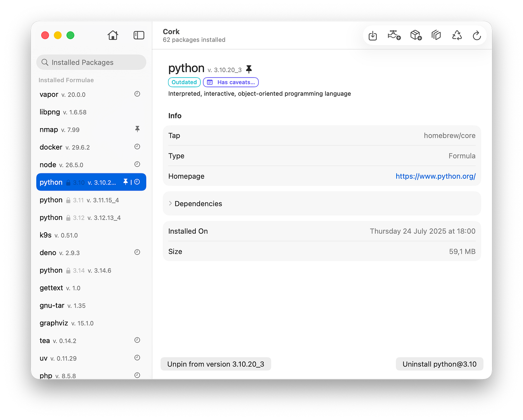Select python 3.11 in the sidebar
The image size is (523, 420).
click(91, 200)
